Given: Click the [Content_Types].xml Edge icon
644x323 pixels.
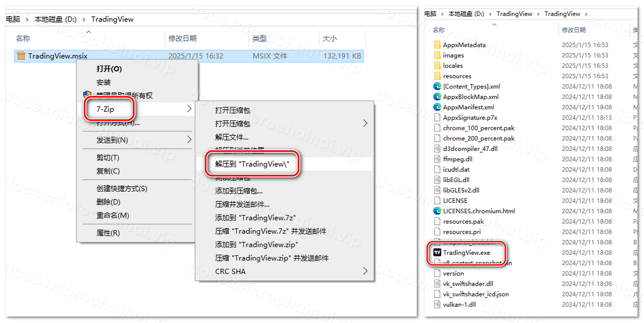Looking at the screenshot, I should 437,86.
